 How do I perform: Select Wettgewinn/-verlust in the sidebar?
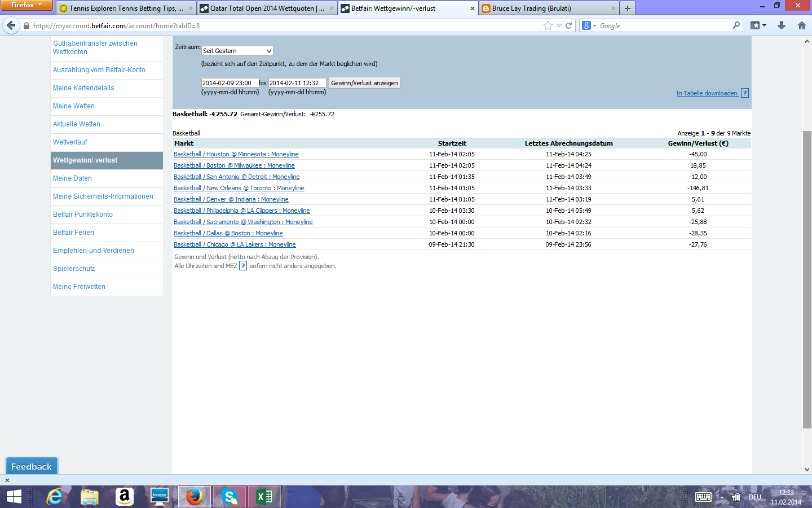(x=107, y=160)
